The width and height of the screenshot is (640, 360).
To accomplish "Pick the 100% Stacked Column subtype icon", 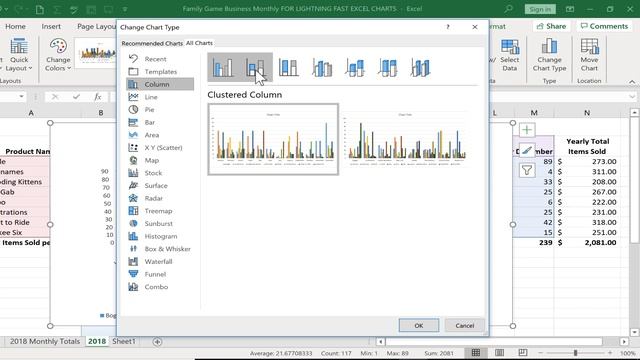I will tap(289, 67).
